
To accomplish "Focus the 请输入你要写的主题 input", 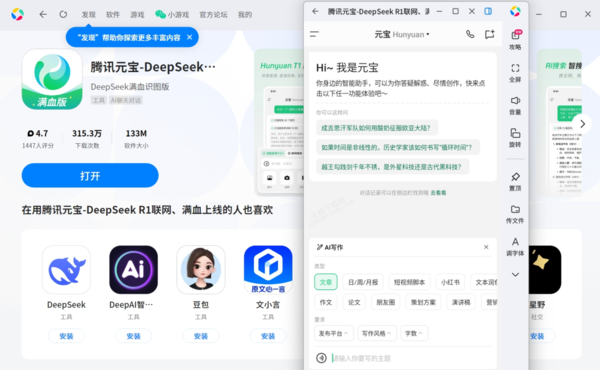I will click(412, 358).
